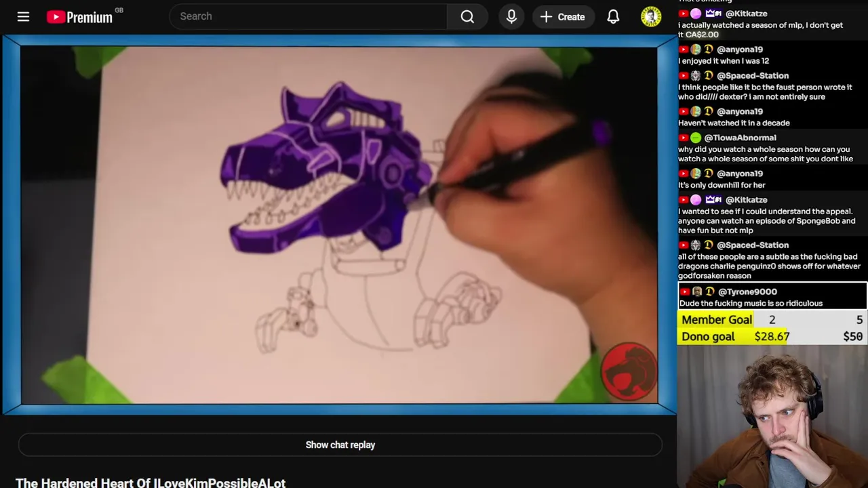This screenshot has height=488, width=868.
Task: Click the video player drawing area
Action: [x=339, y=224]
